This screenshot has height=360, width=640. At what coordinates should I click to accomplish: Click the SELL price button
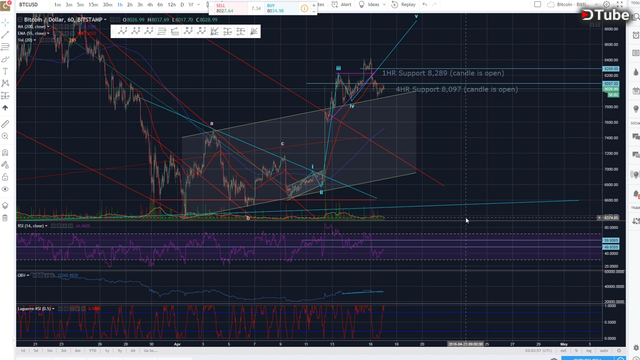[x=231, y=8]
